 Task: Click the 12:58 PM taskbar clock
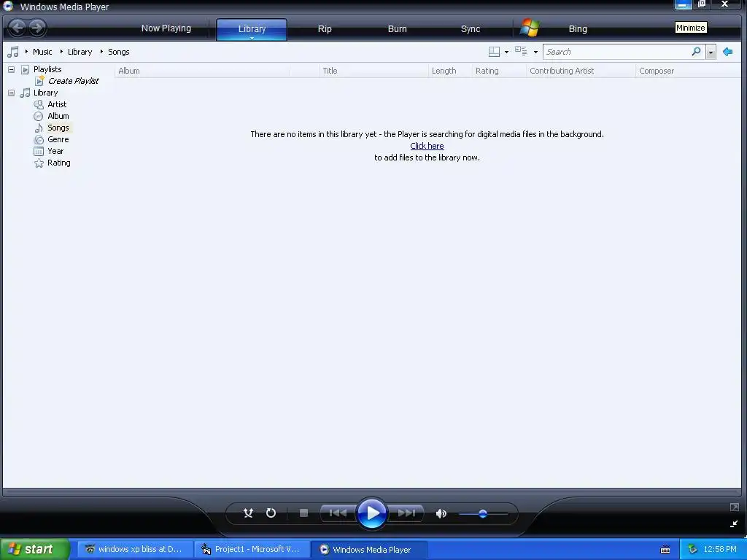pyautogui.click(x=720, y=549)
